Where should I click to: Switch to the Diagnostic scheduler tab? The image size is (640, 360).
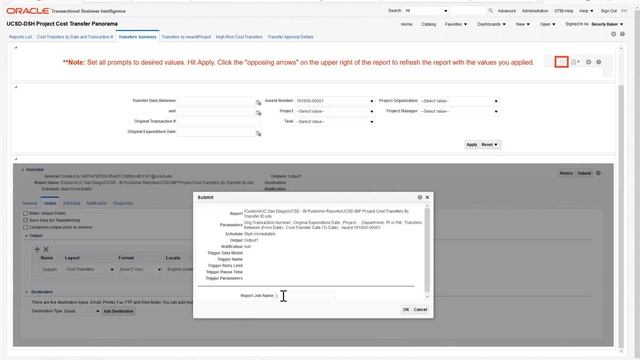pos(122,203)
